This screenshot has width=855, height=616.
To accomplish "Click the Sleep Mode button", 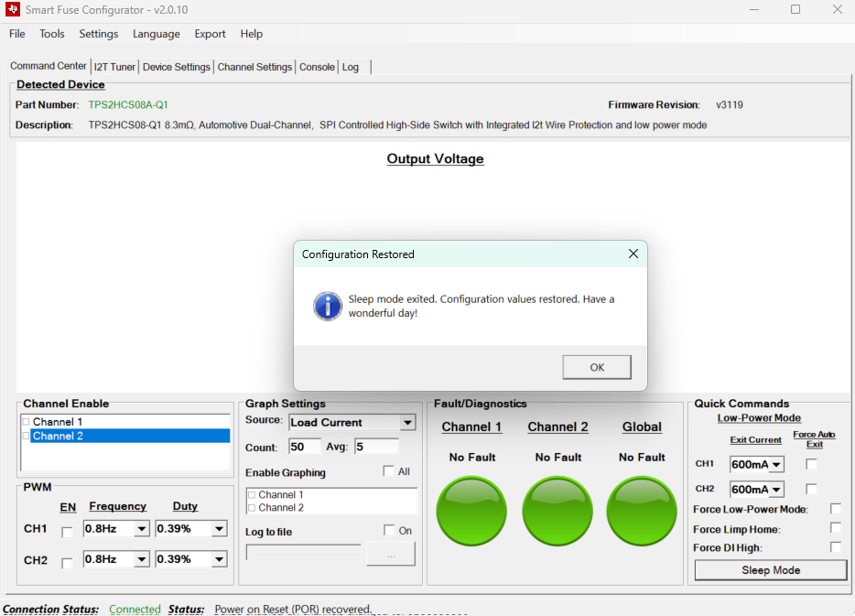I will coord(770,570).
